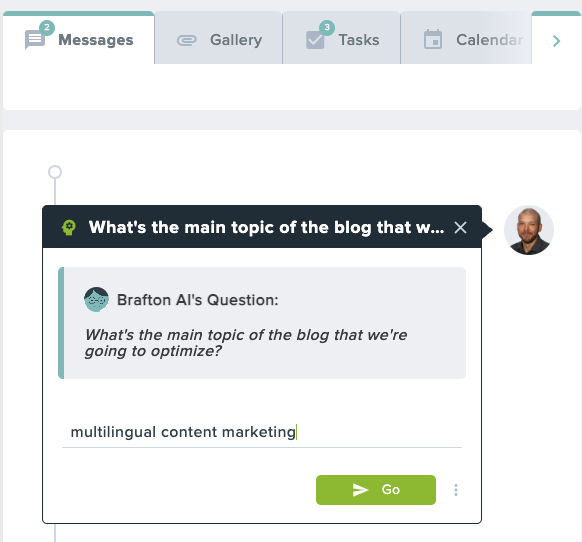The image size is (582, 542).
Task: Open the Messages tab
Action: (79, 39)
